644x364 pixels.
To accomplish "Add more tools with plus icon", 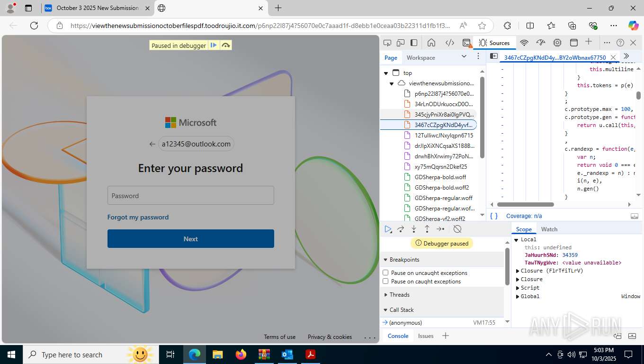I will coord(589,42).
